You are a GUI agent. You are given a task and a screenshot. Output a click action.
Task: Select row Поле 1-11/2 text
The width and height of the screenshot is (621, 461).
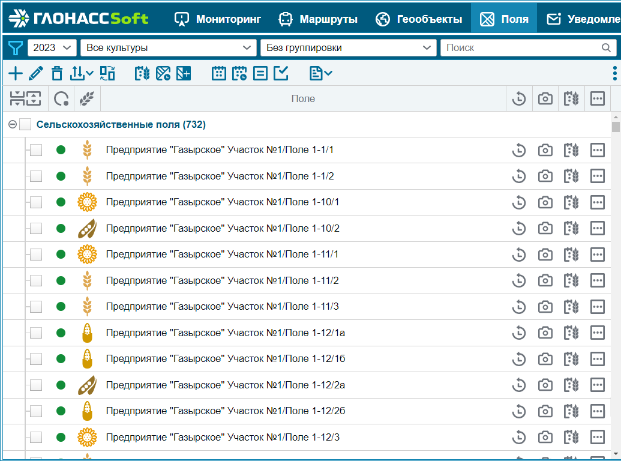click(223, 280)
